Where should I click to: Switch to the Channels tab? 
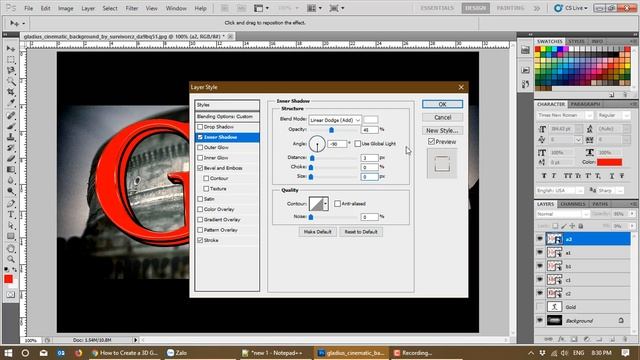click(573, 204)
